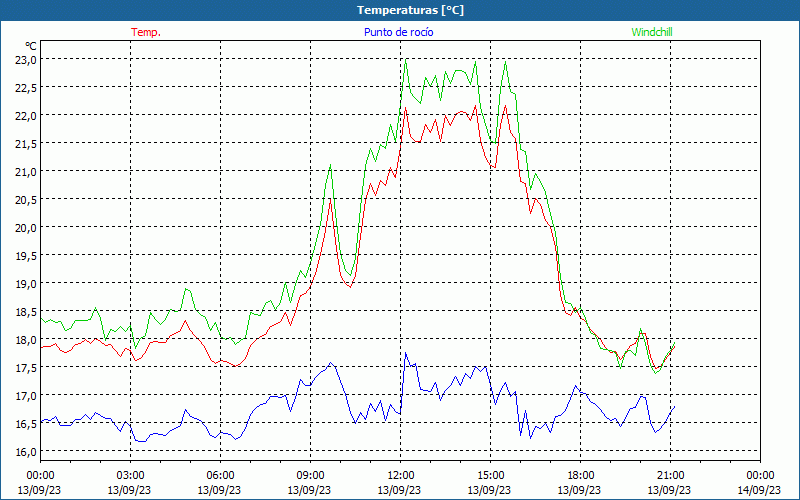Click the 19,0 y-axis value

tap(26, 284)
